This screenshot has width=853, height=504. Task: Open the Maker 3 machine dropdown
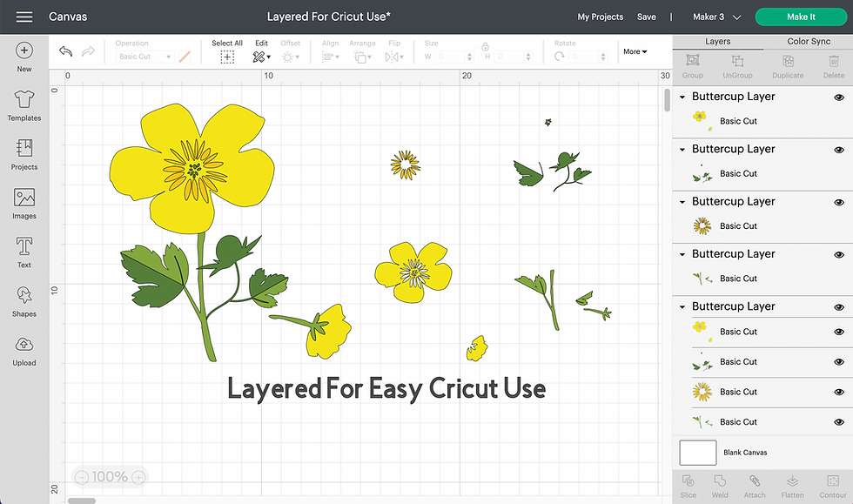[717, 17]
